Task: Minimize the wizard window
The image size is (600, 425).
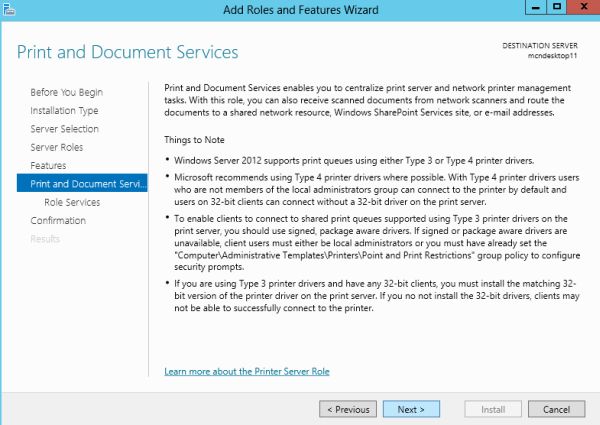Action: pos(536,7)
